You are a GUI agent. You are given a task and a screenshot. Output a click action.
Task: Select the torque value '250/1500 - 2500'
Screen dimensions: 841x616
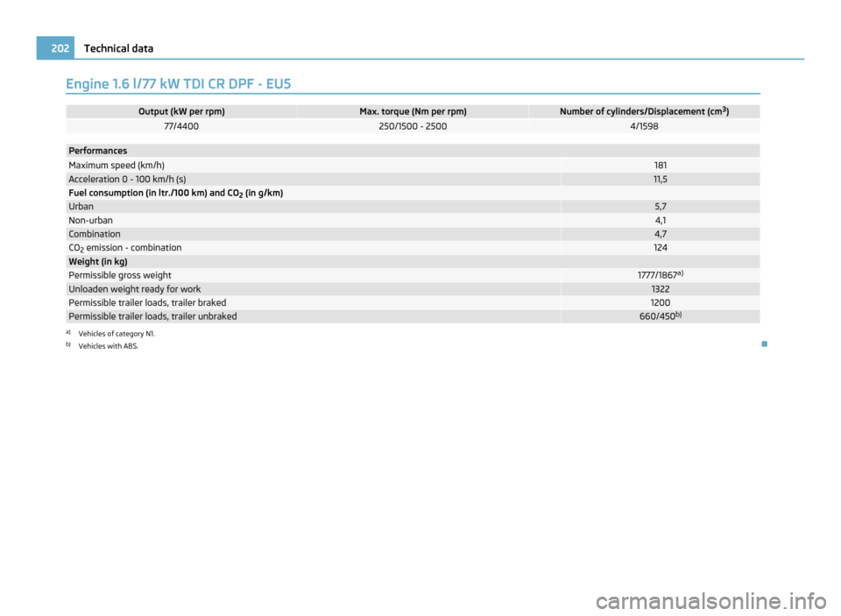[x=413, y=126]
